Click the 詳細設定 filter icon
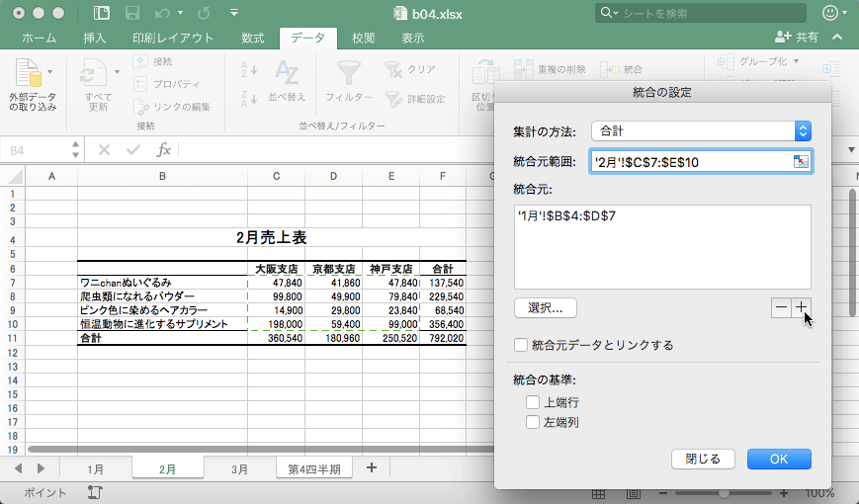 [x=393, y=99]
